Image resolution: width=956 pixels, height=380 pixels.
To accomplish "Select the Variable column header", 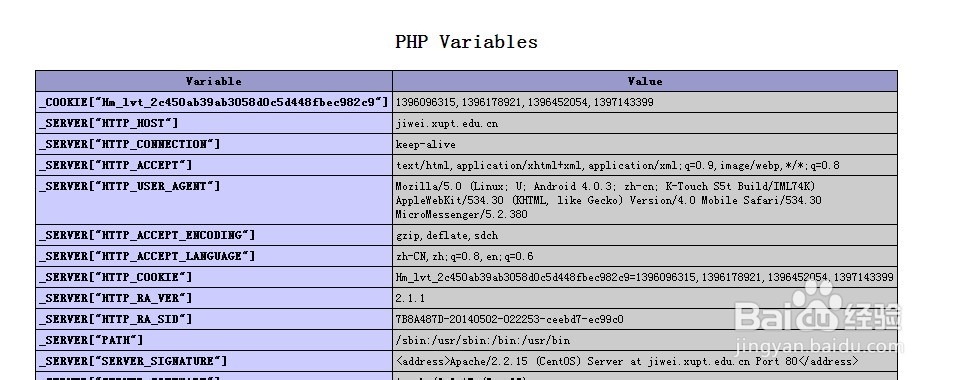I will [x=214, y=81].
